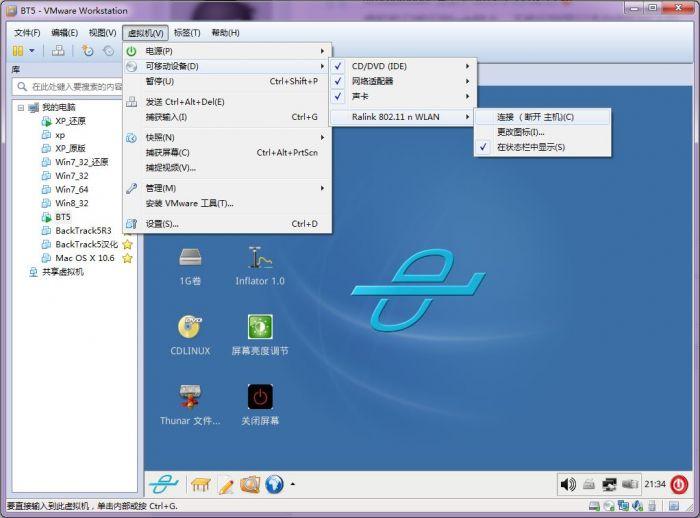Screen dimensions: 700x518
Task: Open 屏幕亮度调节 desktop icon
Action: (260, 336)
